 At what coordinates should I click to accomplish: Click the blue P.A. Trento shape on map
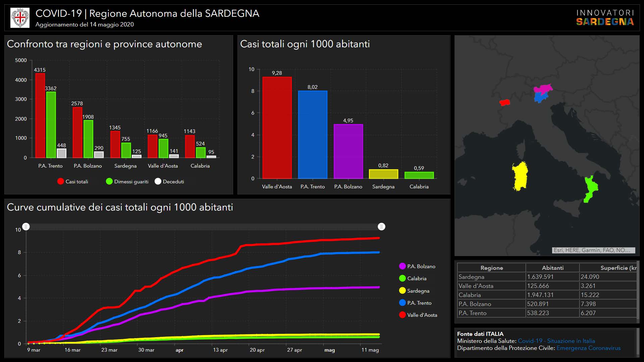click(540, 97)
